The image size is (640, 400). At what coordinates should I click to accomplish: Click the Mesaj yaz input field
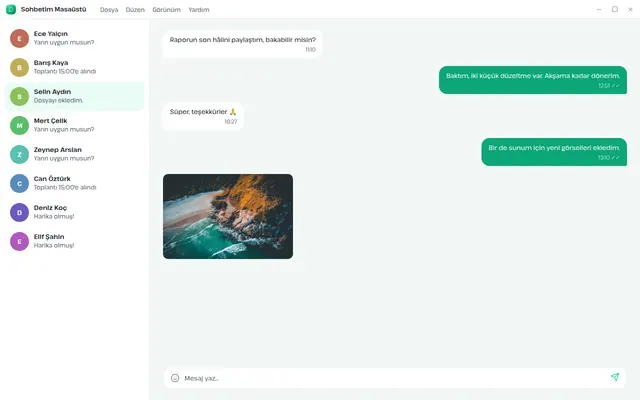point(394,378)
